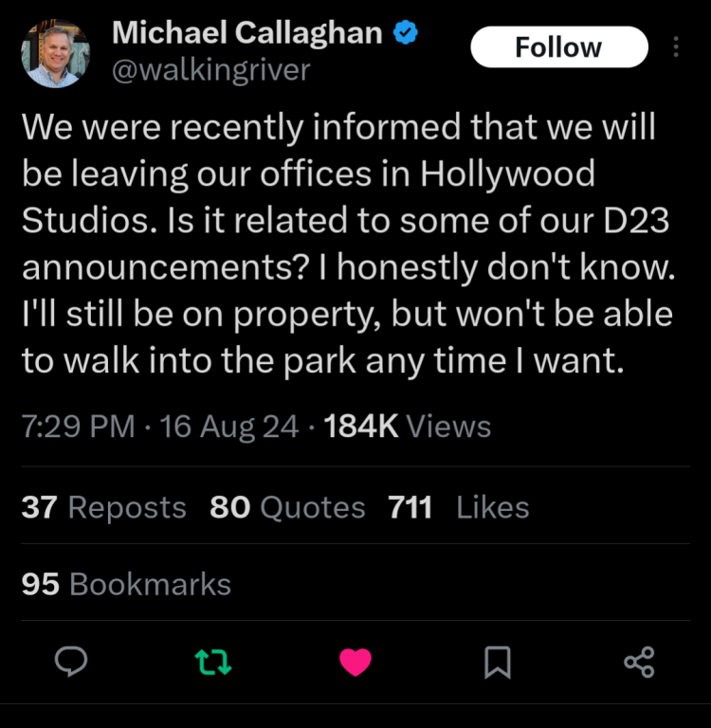Toggle the bookmark icon under the post
The image size is (711, 728).
(x=497, y=662)
